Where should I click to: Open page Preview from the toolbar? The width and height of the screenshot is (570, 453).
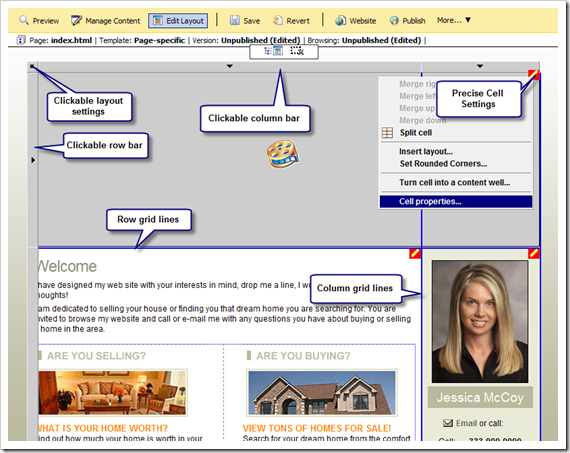pyautogui.click(x=39, y=21)
